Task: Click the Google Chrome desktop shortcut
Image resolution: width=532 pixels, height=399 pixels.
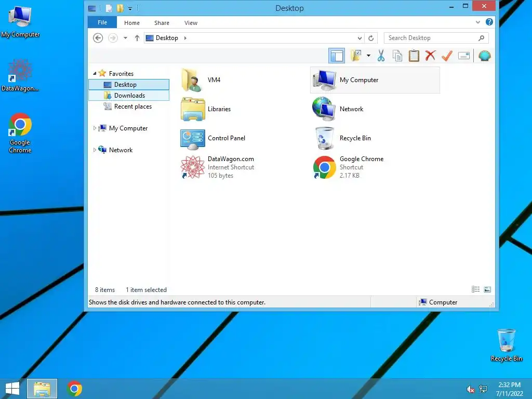Action: [20, 133]
